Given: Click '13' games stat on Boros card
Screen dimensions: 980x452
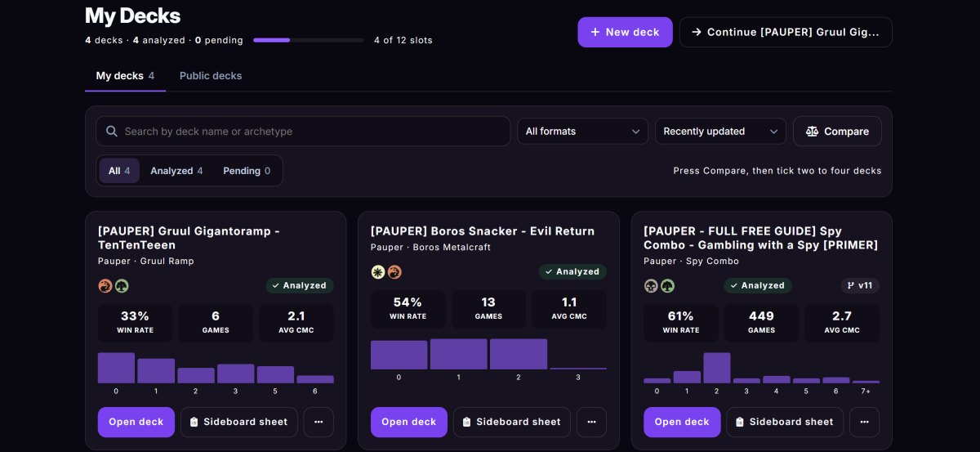Looking at the screenshot, I should pos(488,308).
